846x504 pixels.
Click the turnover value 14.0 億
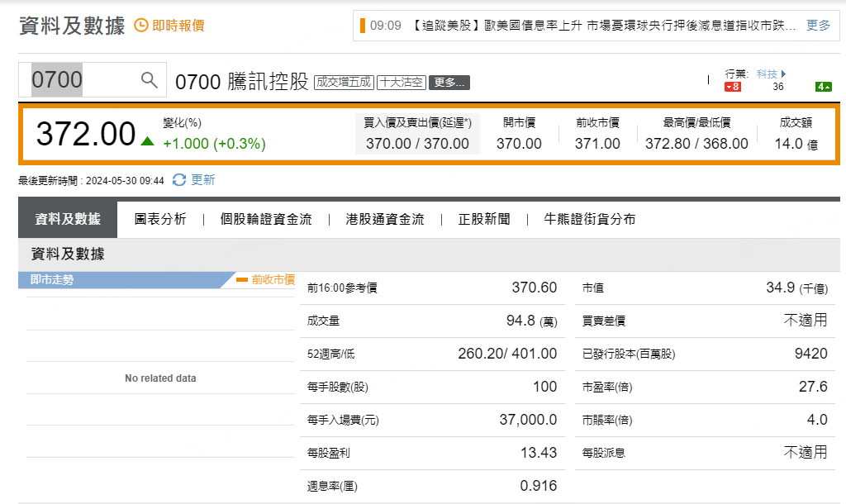coord(796,144)
